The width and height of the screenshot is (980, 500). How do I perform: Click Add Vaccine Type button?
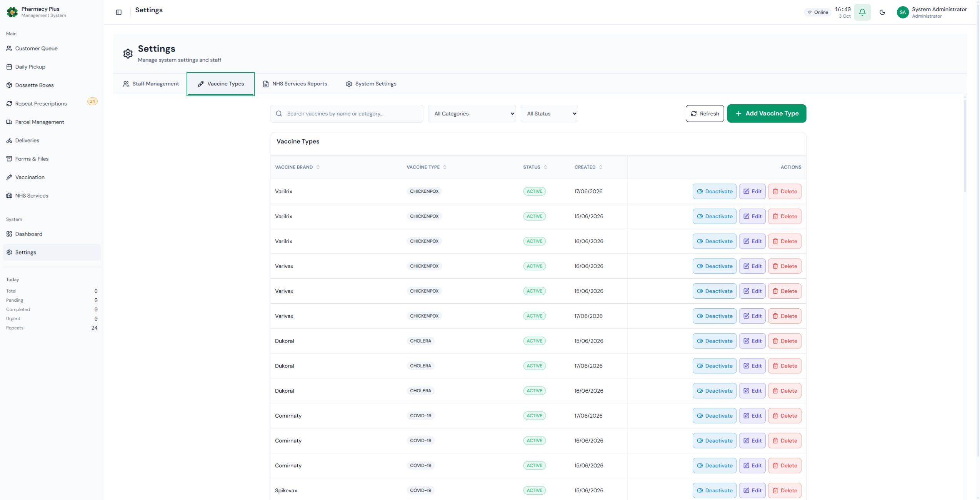point(767,114)
